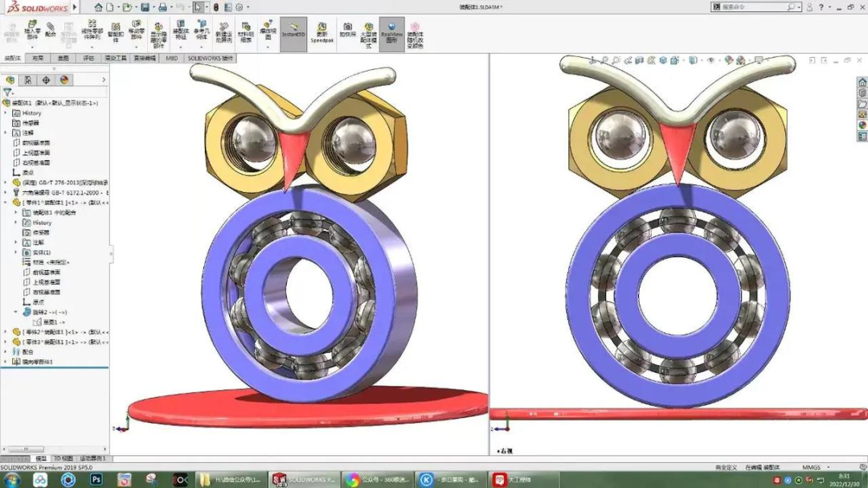This screenshot has width=868, height=488.
Task: Open the Hide/Show Items eye dropdown
Action: [x=710, y=60]
